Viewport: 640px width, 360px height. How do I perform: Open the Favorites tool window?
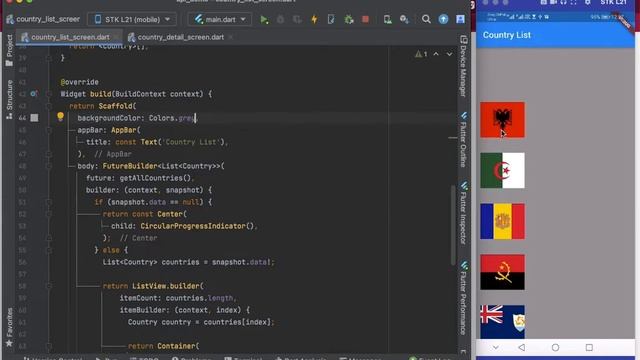click(9, 327)
